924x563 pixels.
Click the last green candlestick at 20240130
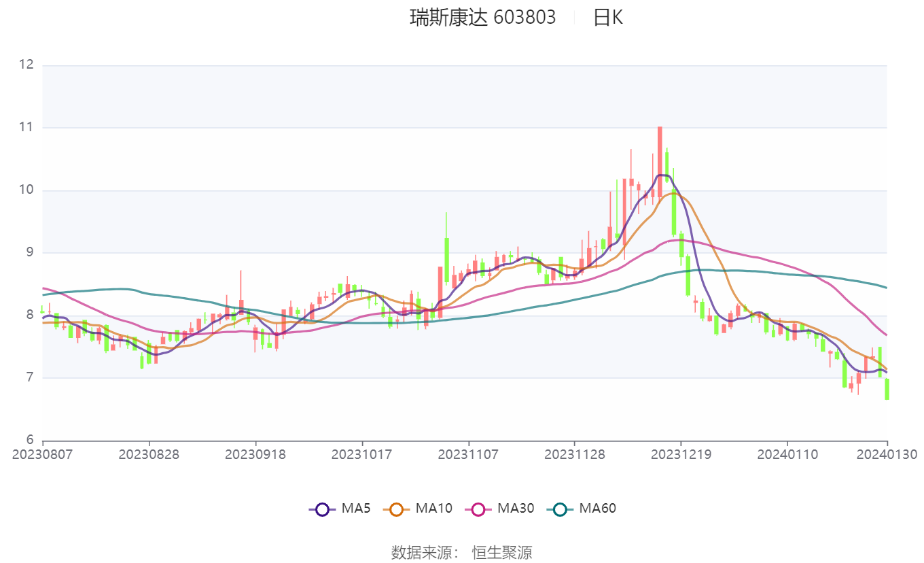pos(887,389)
